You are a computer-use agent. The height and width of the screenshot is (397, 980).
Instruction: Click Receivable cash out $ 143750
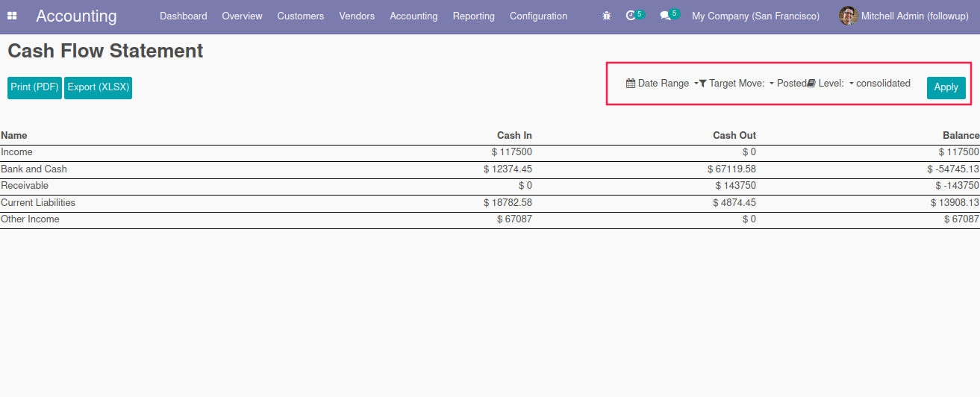click(x=734, y=185)
